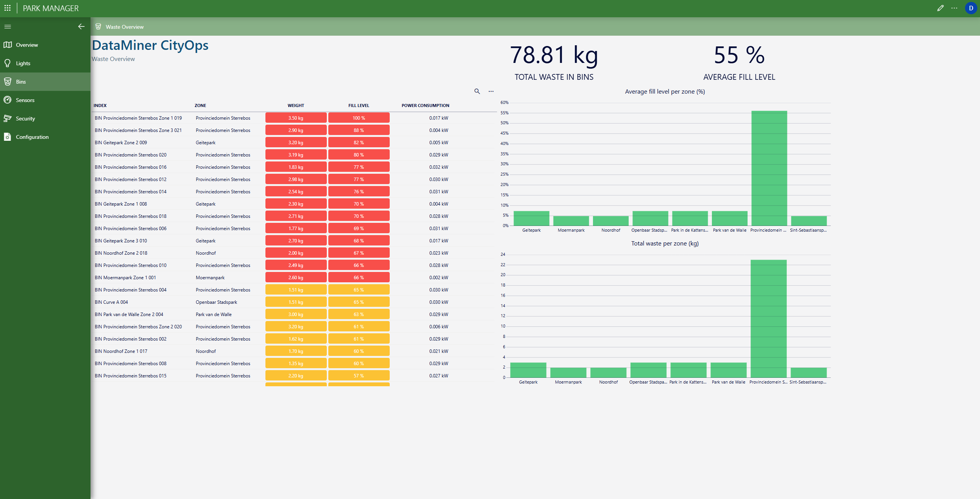This screenshot has width=980, height=499.
Task: Click the Provinciedomein bar in fill level chart
Action: pos(769,169)
